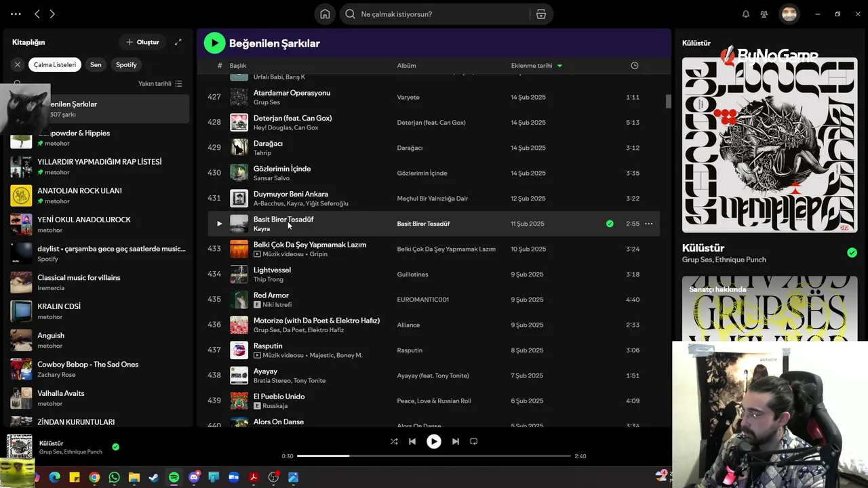Open the Hey! Douglas artist link
This screenshot has width=868, height=488.
[x=272, y=127]
